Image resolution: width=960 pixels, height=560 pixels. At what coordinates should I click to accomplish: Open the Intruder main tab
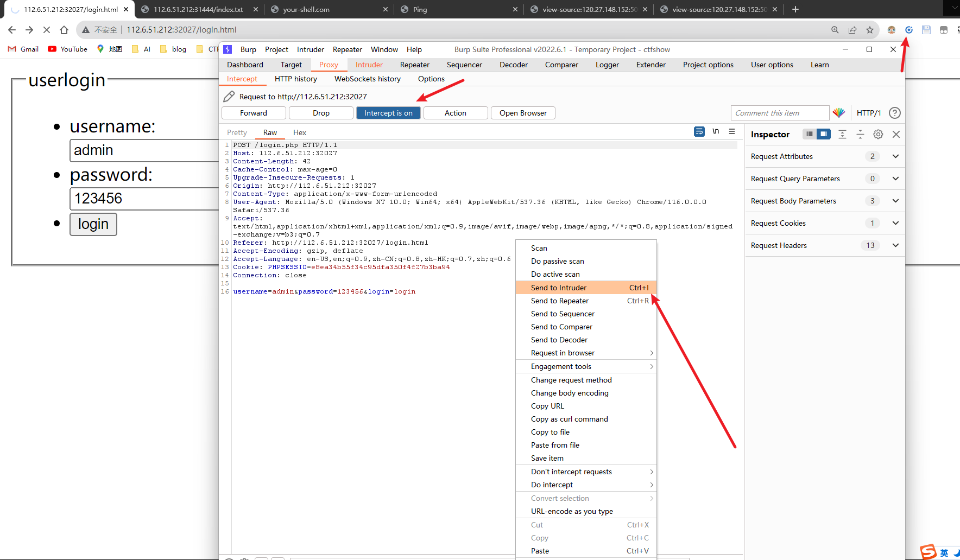(369, 65)
